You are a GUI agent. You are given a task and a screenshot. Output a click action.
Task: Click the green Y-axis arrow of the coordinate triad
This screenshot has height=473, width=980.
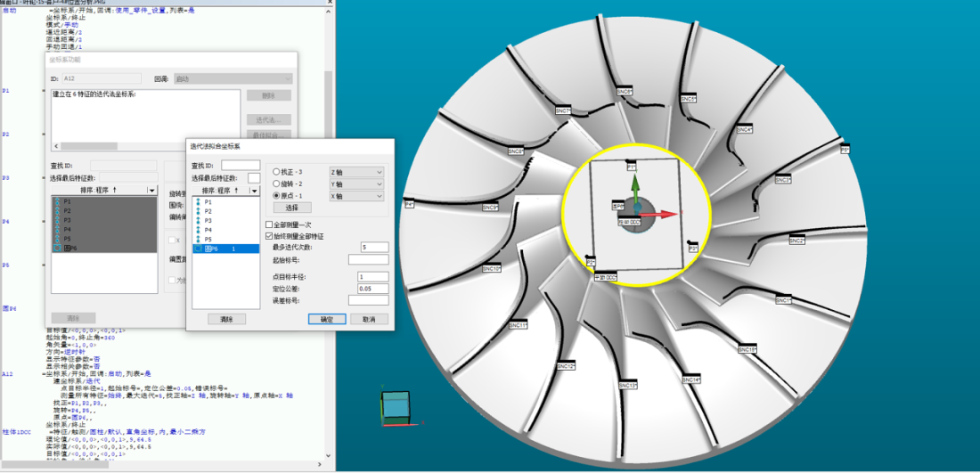634,185
